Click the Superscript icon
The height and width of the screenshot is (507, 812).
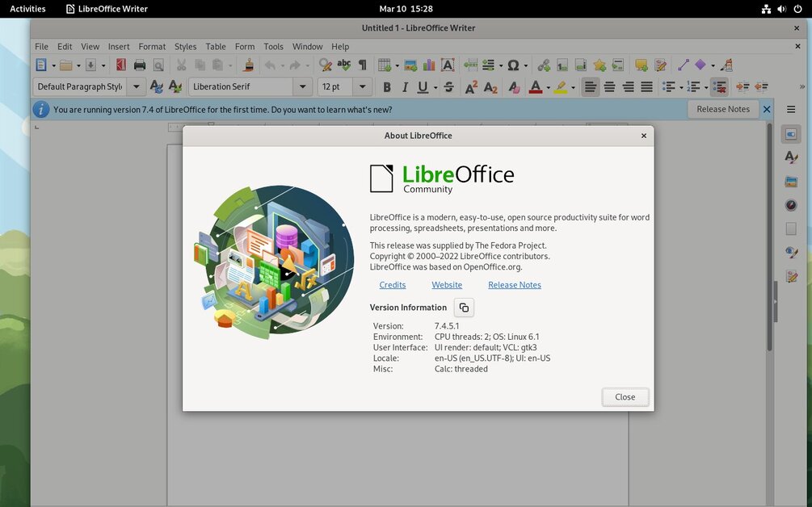click(x=471, y=87)
